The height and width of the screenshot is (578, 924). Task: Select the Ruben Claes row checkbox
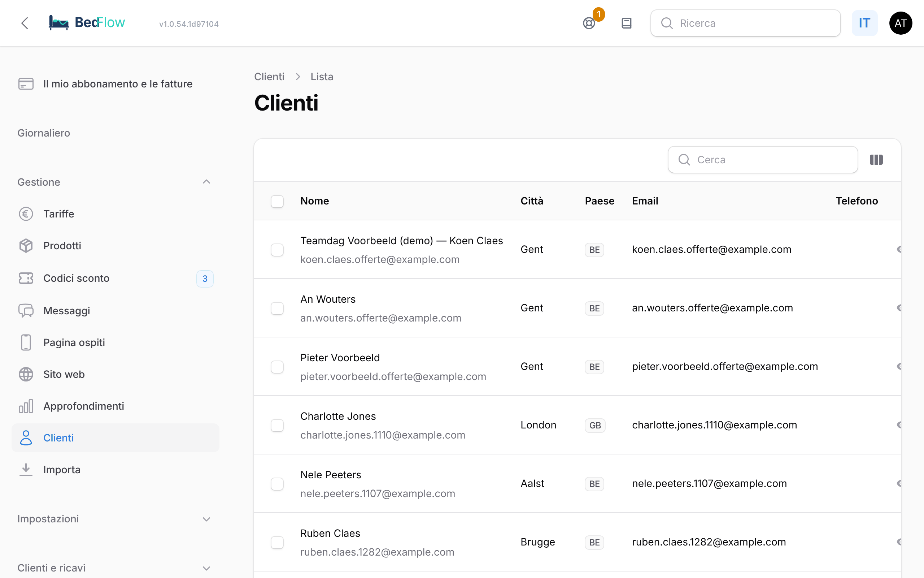[277, 543]
